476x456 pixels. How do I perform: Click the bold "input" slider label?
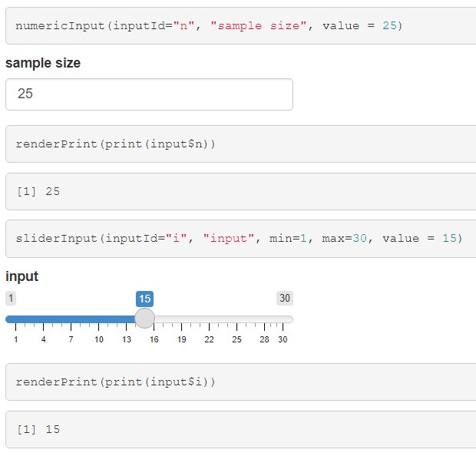click(x=21, y=276)
